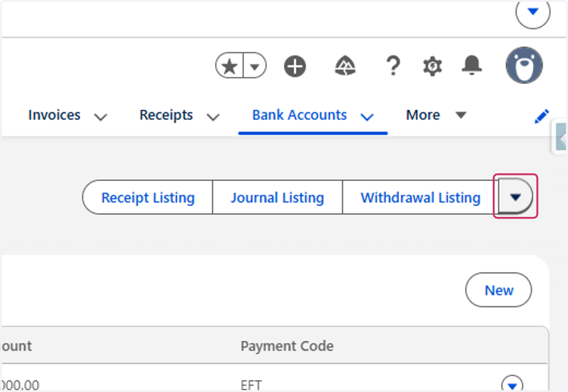Click the New button
Viewport: 568px width, 392px height.
coord(499,290)
